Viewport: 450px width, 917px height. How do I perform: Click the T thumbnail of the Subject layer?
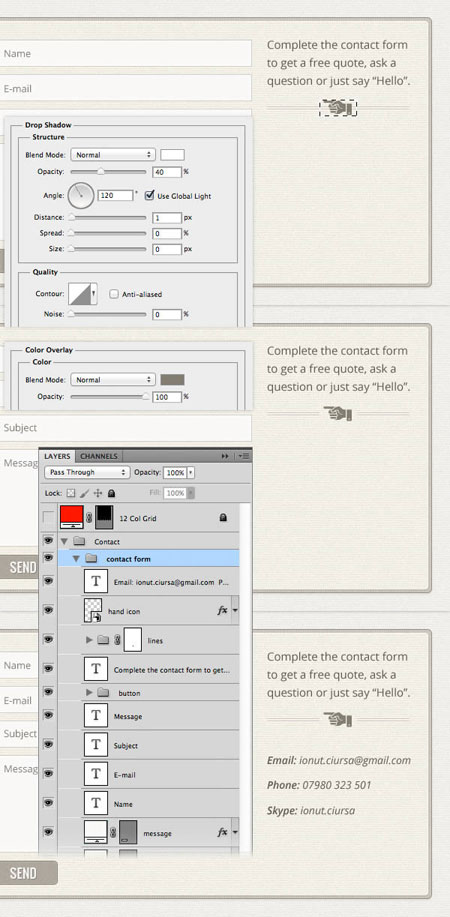[x=96, y=745]
